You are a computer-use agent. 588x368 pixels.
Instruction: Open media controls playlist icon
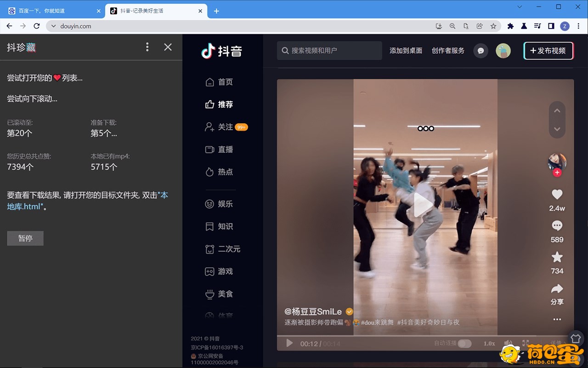pos(537,26)
